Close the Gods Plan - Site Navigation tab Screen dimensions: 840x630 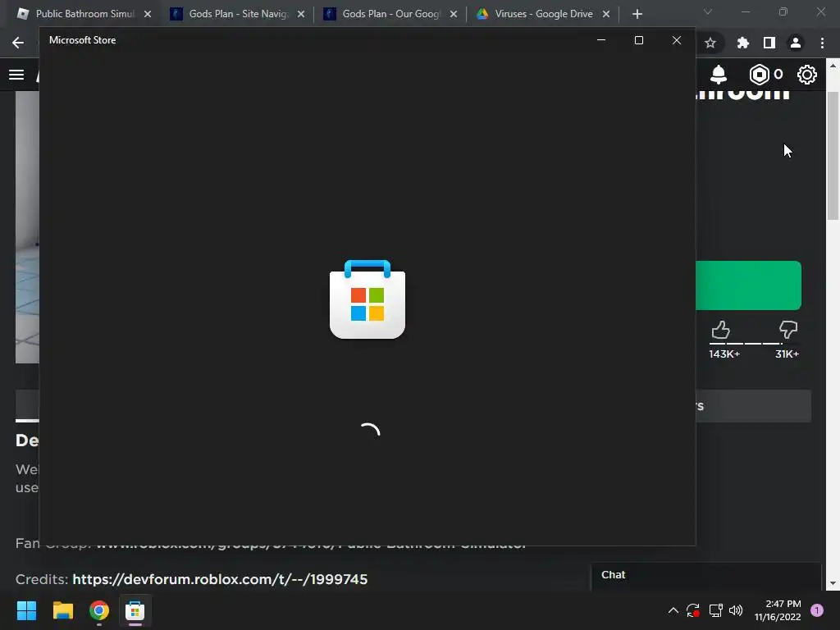[x=301, y=14]
